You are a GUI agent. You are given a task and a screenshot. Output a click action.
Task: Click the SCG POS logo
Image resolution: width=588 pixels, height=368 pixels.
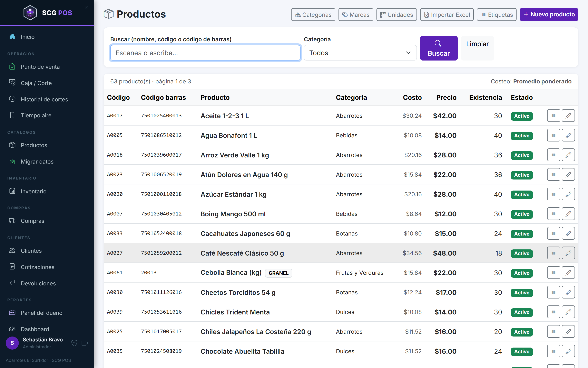click(x=48, y=13)
